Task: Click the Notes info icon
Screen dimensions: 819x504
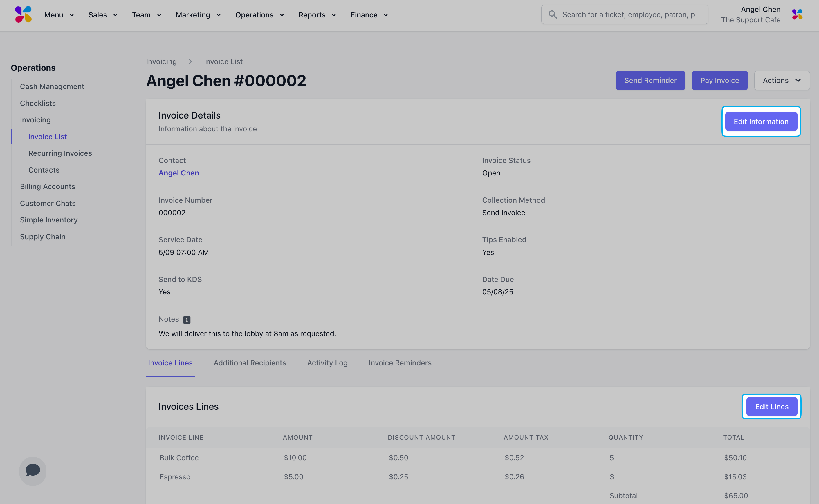Action: pos(187,320)
